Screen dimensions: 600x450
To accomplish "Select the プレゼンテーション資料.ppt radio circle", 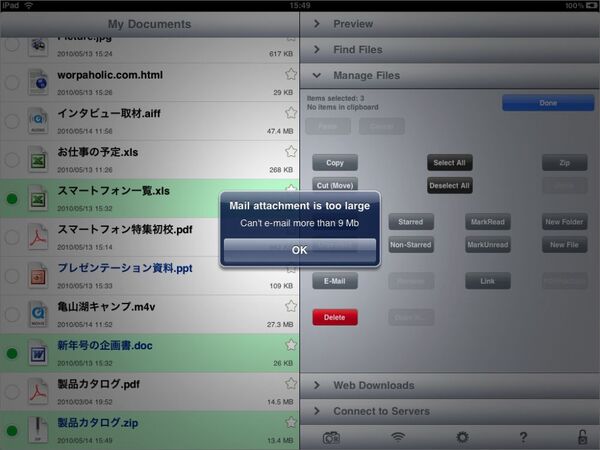I will click(x=12, y=276).
